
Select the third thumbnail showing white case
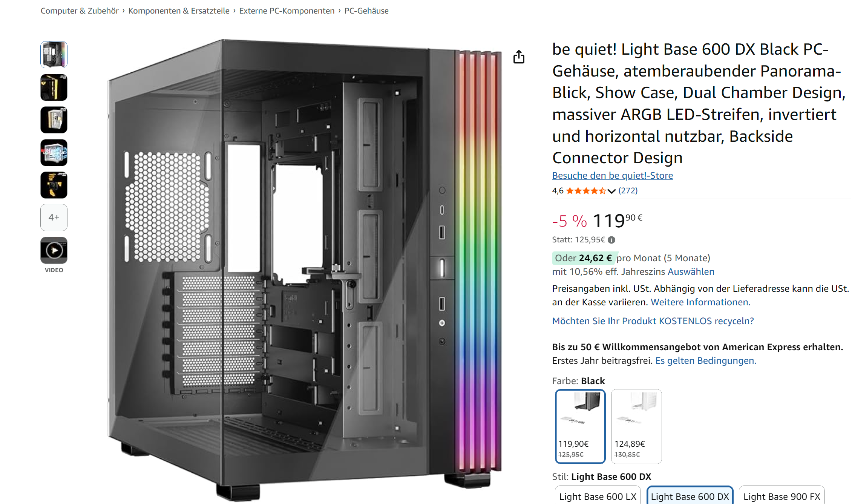[x=54, y=120]
